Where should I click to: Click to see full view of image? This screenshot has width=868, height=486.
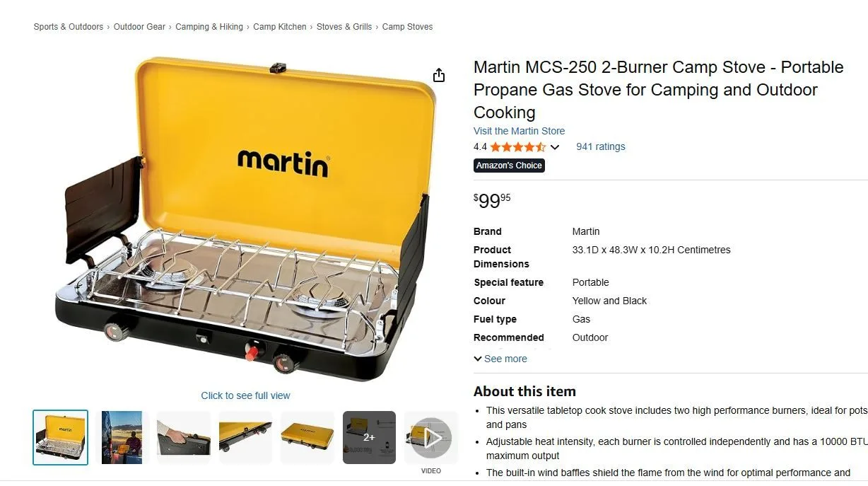[x=245, y=395]
